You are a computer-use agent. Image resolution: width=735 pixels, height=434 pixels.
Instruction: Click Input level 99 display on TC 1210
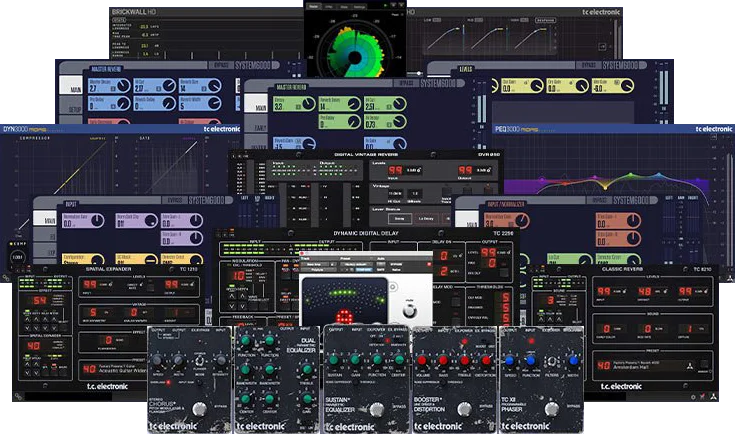tap(90, 284)
